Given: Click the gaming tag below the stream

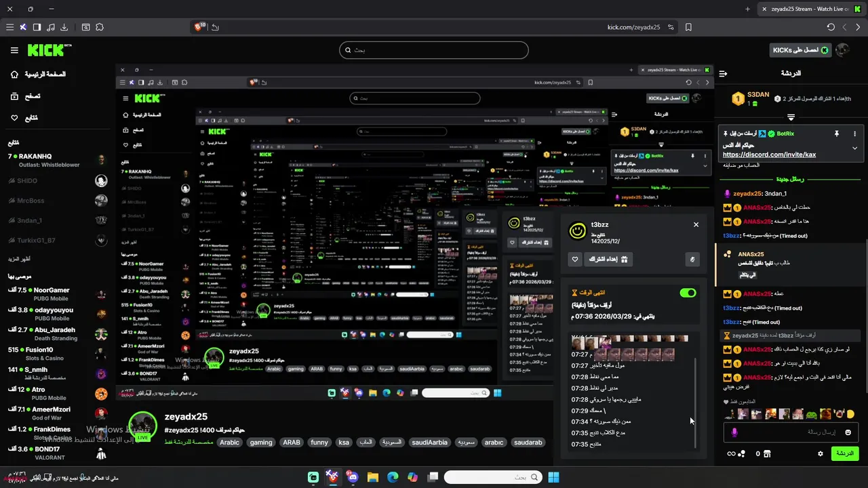Looking at the screenshot, I should [x=260, y=442].
